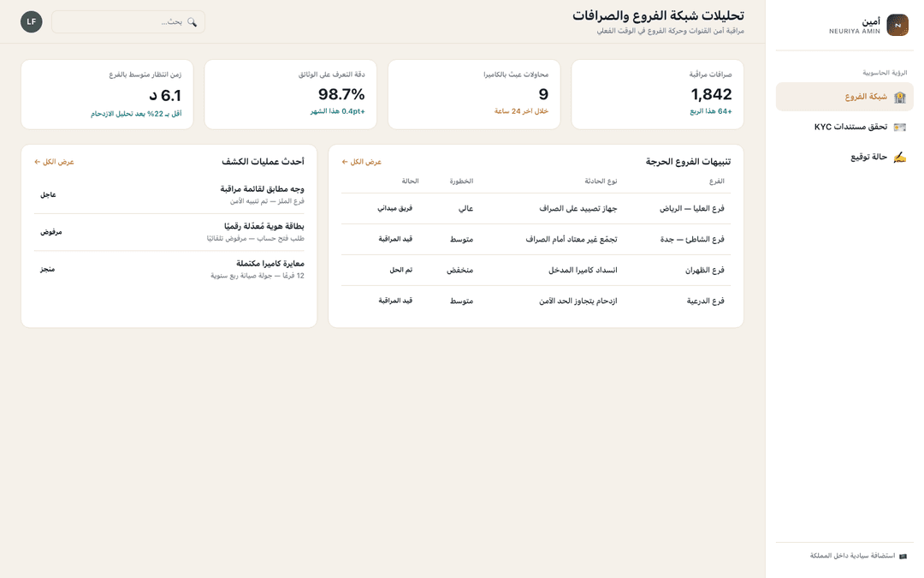The width and height of the screenshot is (924, 578).
Task: Click the مرفوض status badge
Action: 50,232
